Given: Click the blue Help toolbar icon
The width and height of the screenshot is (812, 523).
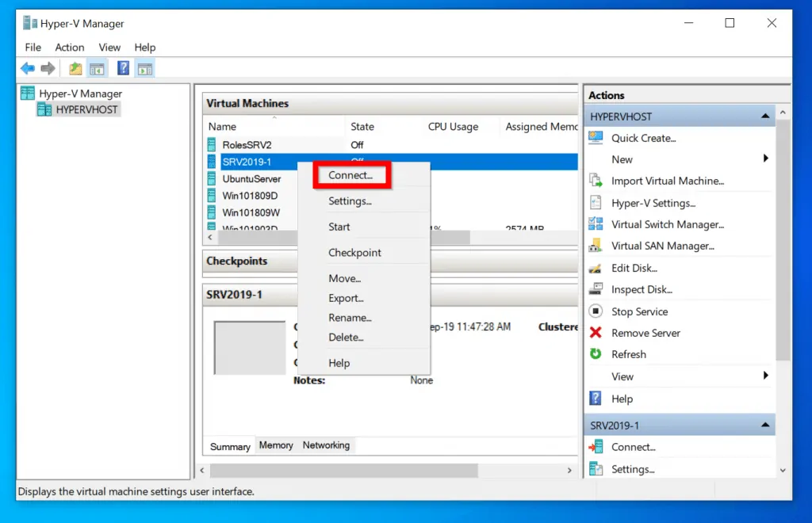Looking at the screenshot, I should click(123, 69).
